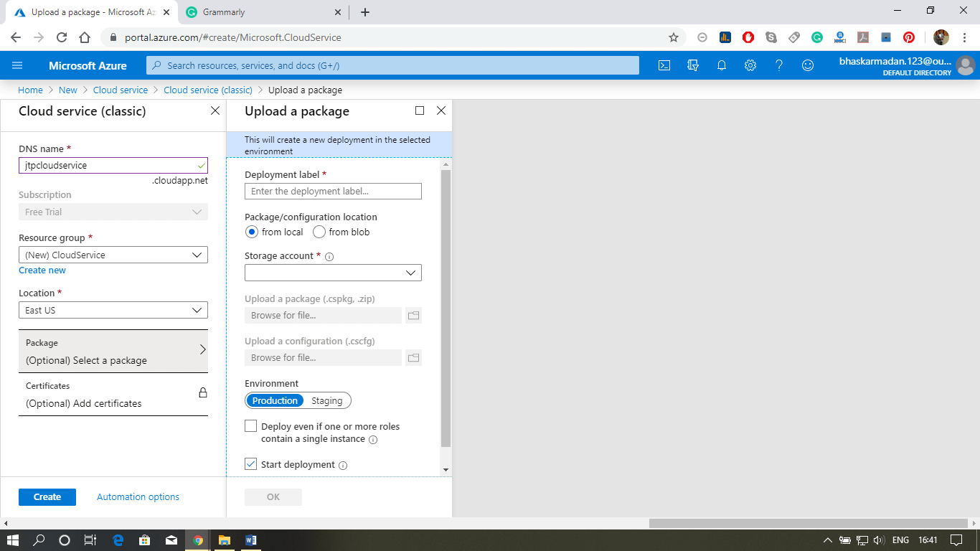
Task: Switch environment to Staging
Action: coord(326,400)
